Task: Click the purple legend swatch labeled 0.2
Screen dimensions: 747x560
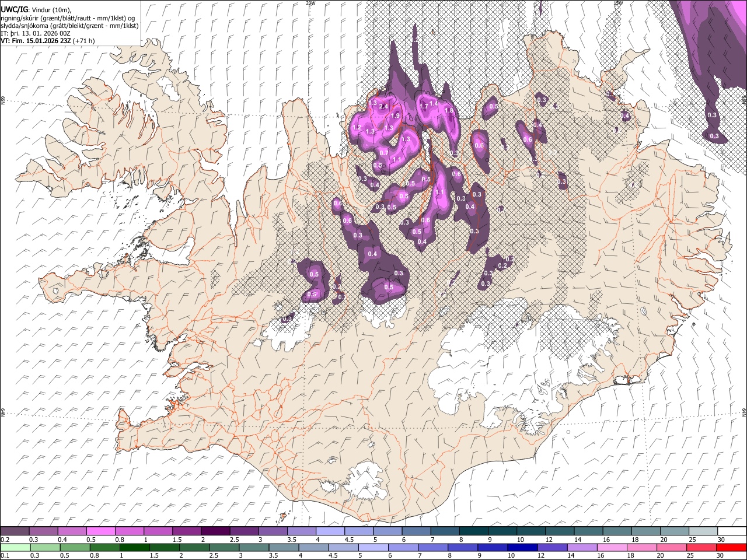Action: (x=15, y=531)
